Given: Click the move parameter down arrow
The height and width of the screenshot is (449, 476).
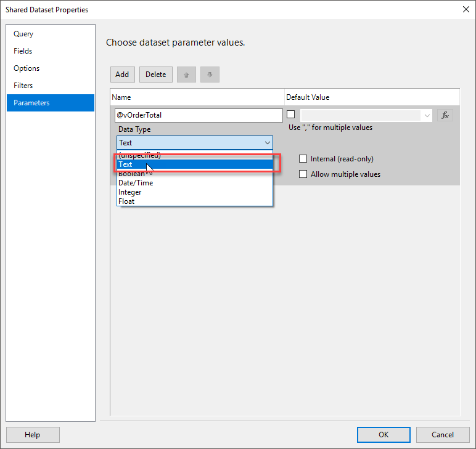Looking at the screenshot, I should click(210, 75).
